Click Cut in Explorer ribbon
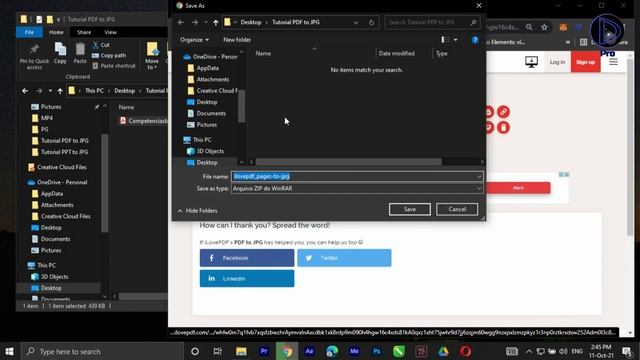This screenshot has height=360, width=640. tap(101, 45)
